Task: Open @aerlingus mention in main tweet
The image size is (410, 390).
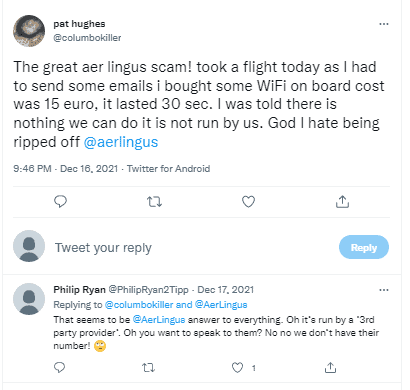Action: 121,142
